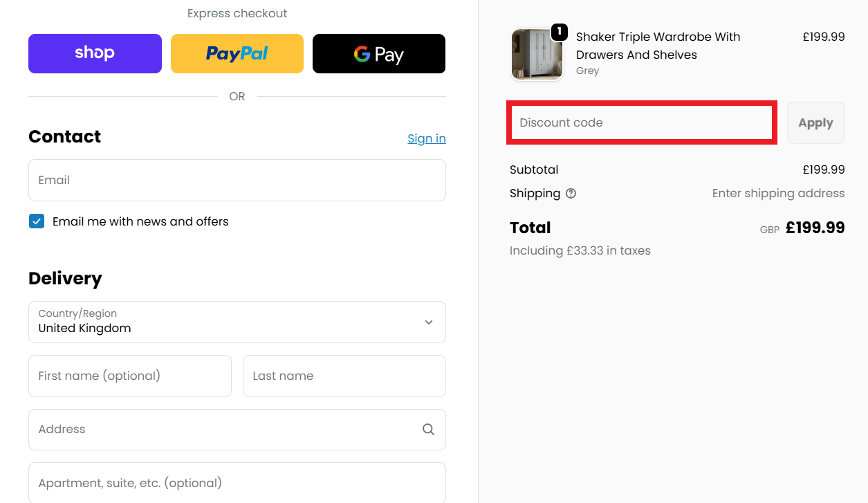Open the Country/Region dropdown
The image size is (868, 503).
click(237, 322)
